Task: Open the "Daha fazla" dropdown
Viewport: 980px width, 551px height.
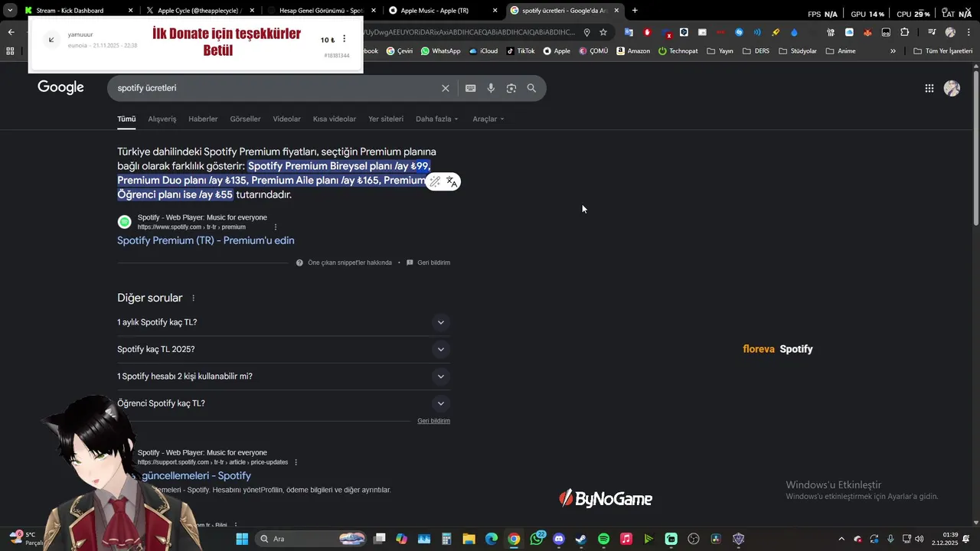Action: pos(436,119)
